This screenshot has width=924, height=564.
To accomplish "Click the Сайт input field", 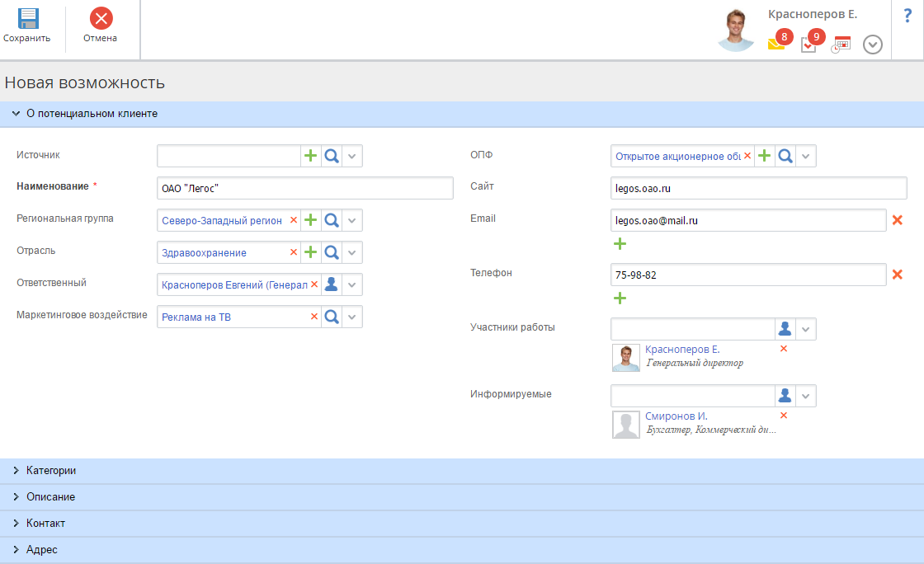I will pos(758,188).
